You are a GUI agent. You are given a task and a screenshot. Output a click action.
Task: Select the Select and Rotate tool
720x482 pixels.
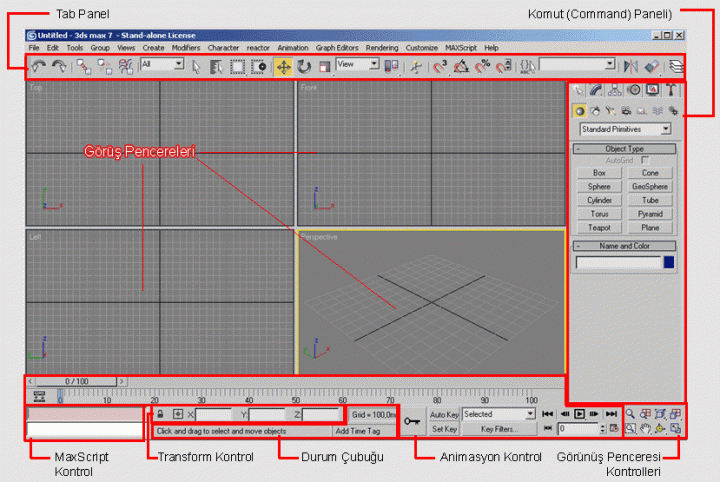click(x=304, y=66)
